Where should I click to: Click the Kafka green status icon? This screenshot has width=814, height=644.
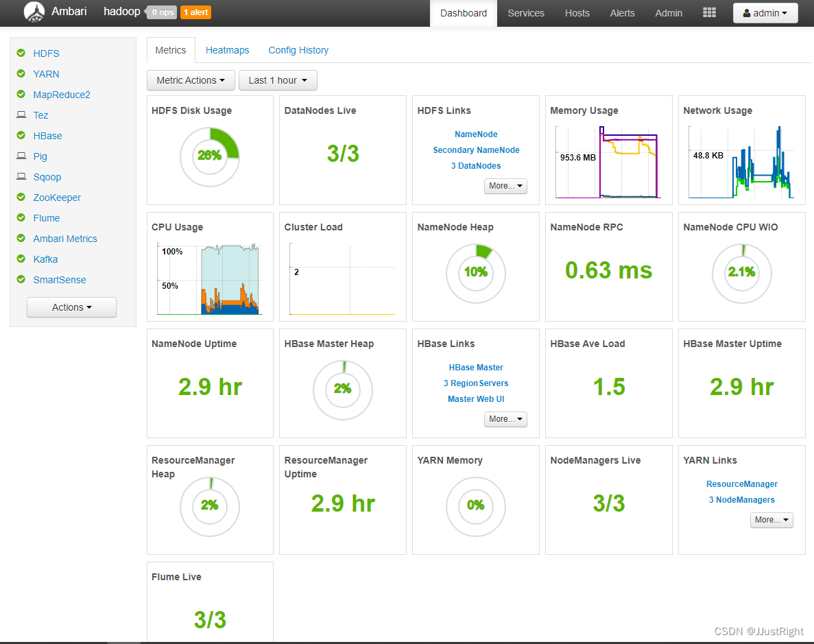[21, 259]
